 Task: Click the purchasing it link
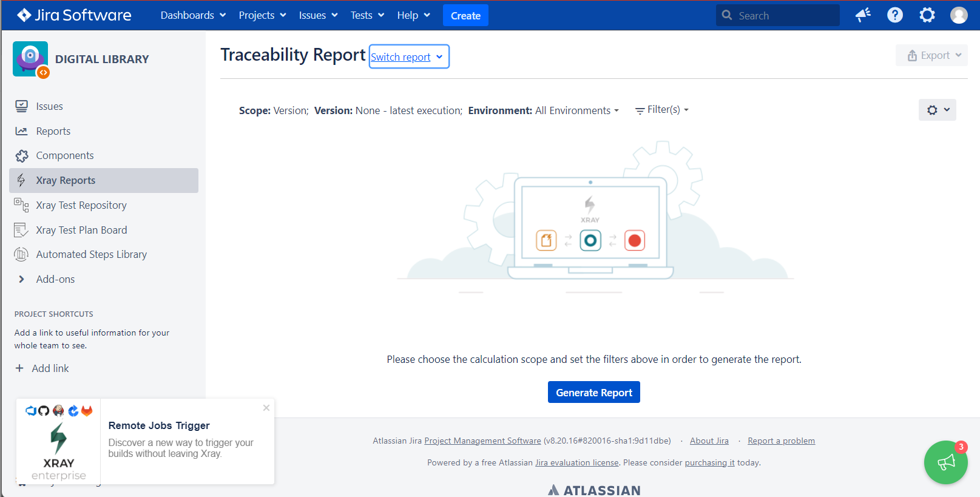[709, 462]
